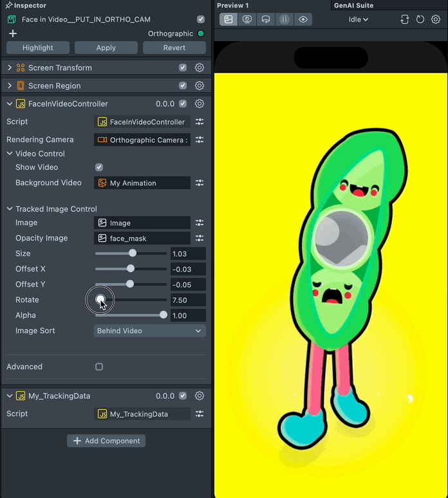Click the My_TrackingData JS icon in header
This screenshot has height=498, width=448.
21,396
